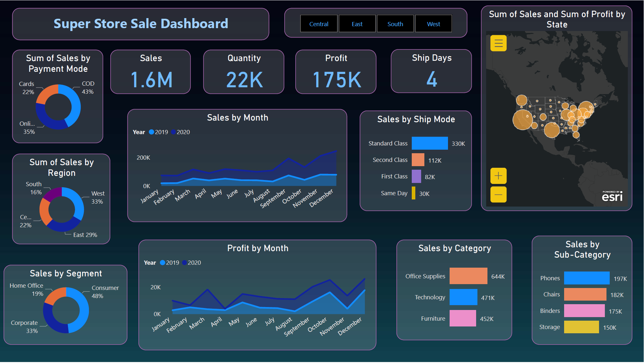
Task: Open the map layers menu icon
Action: point(498,43)
